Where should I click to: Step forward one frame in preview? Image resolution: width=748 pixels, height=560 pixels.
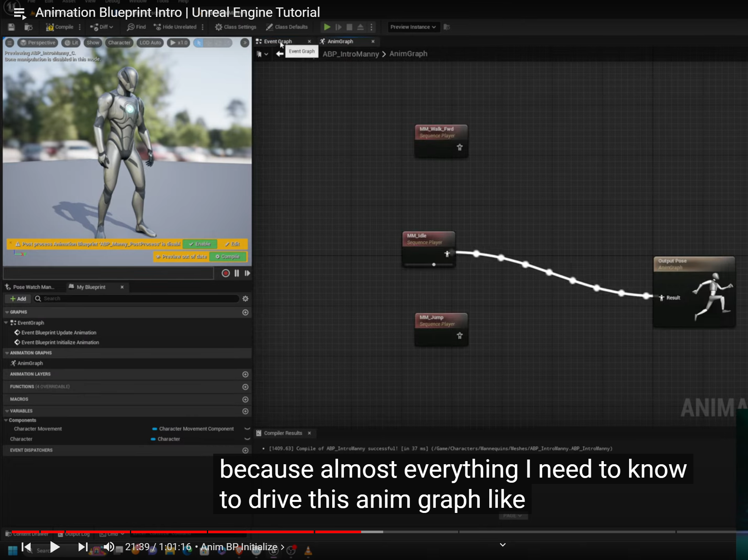[247, 273]
